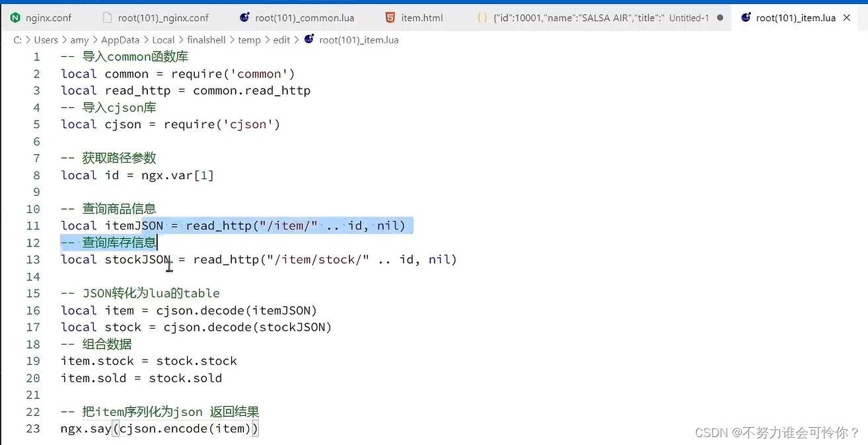Click the comment '-- 查询商品信息'
Image resolution: width=868 pixels, height=445 pixels.
coord(108,209)
